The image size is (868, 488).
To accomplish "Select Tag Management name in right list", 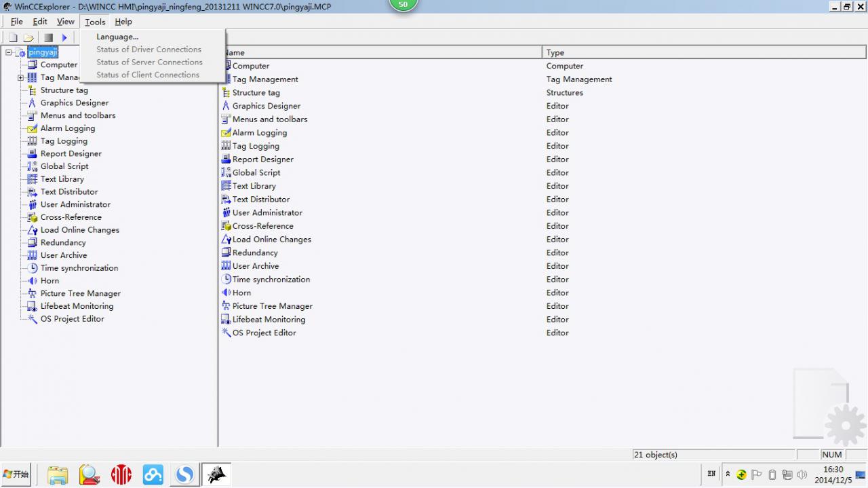I will [265, 79].
